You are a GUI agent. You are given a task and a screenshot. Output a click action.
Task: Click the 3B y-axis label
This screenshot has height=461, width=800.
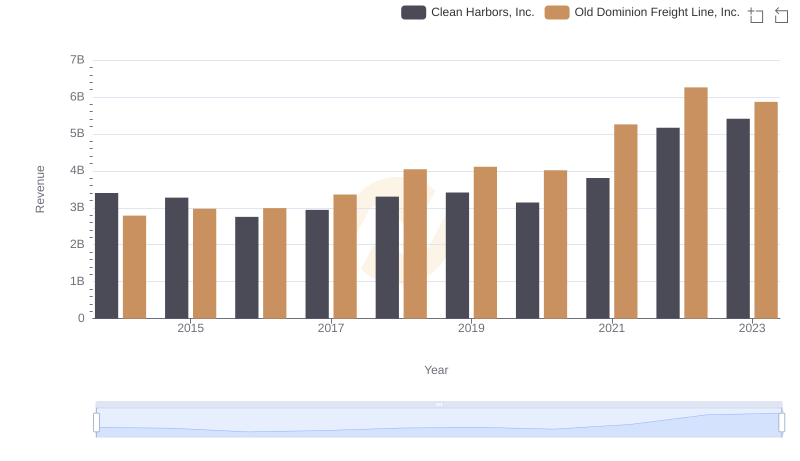click(x=77, y=208)
